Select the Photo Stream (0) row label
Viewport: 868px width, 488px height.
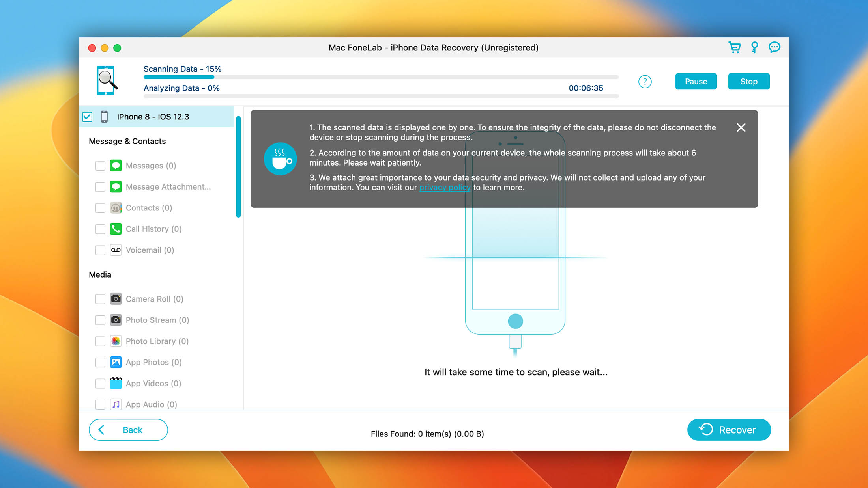click(x=157, y=320)
